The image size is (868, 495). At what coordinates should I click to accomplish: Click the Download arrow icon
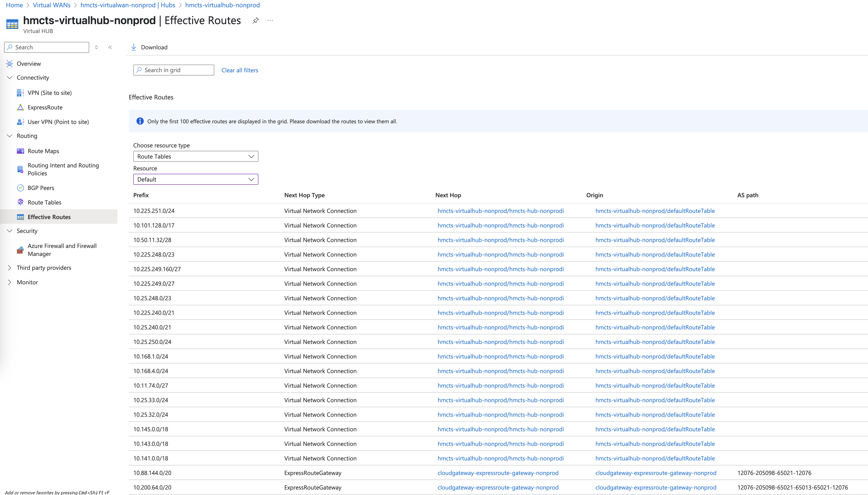tap(134, 47)
